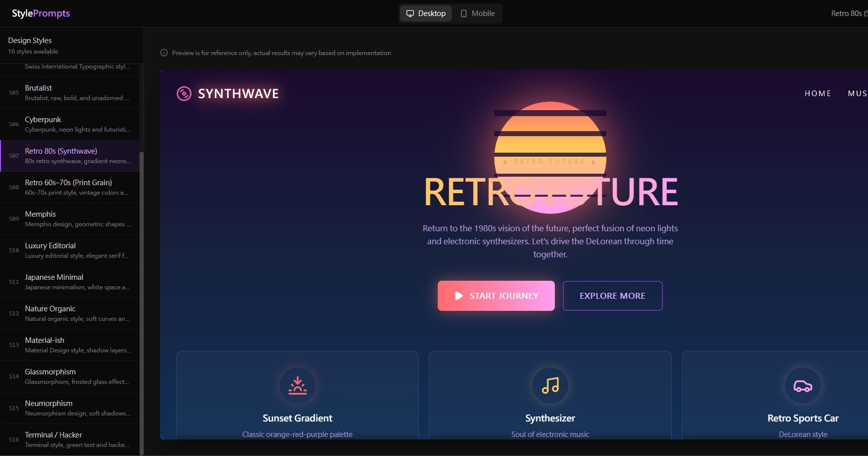868x456 pixels.
Task: Click the S16 style number label
Action: pos(14,439)
